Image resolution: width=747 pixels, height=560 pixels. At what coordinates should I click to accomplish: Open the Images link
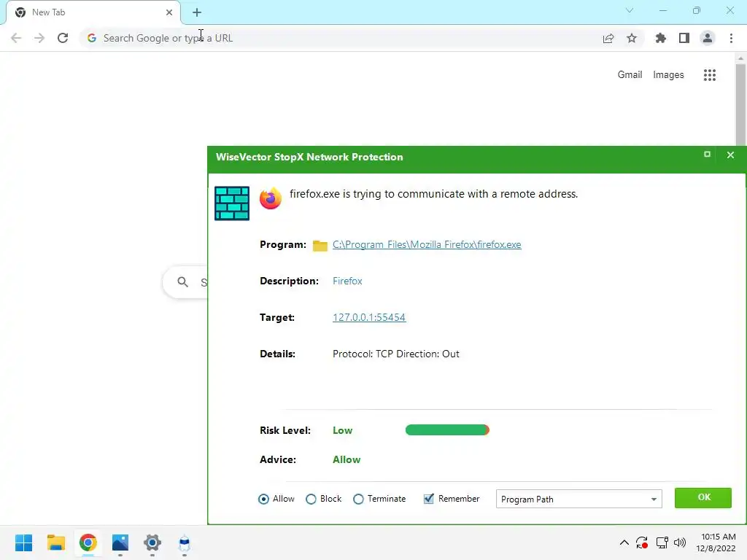tap(668, 75)
